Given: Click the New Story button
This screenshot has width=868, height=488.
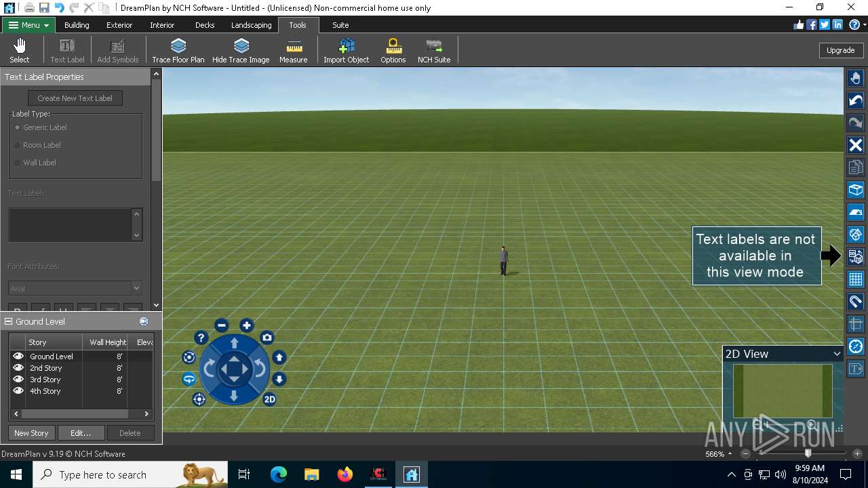Looking at the screenshot, I should tap(31, 433).
